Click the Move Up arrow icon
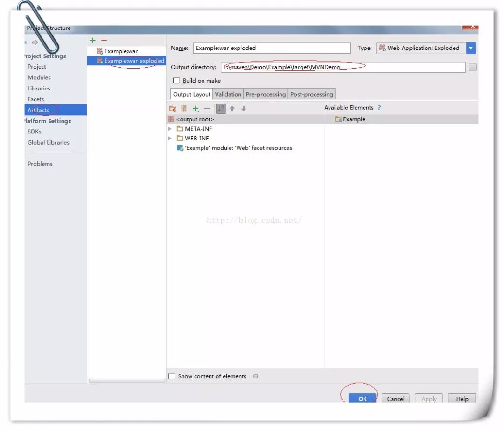The image size is (504, 431). coord(232,109)
